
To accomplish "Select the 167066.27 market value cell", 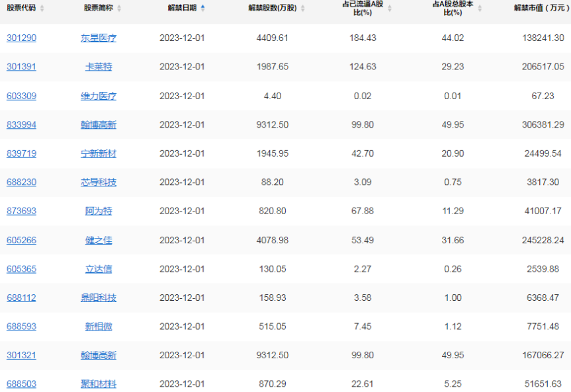I will 543,355.
